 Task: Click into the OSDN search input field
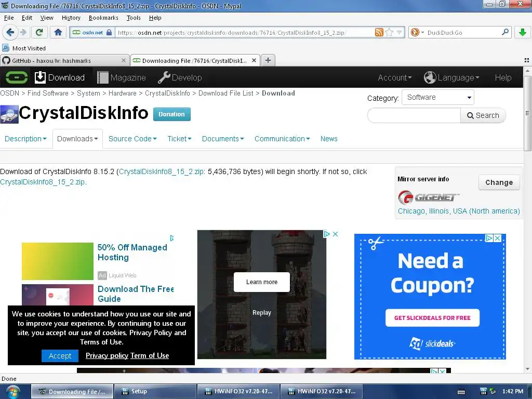pos(414,115)
